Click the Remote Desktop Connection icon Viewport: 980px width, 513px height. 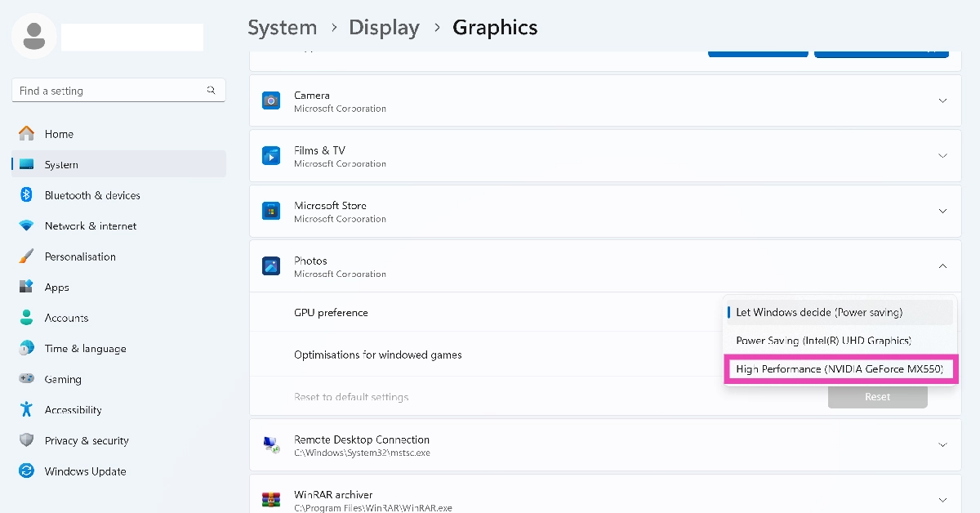270,445
